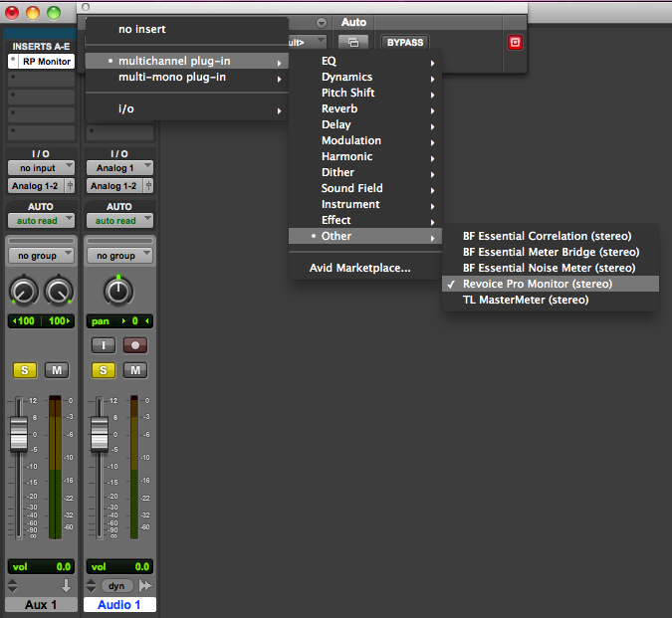Mute the Aux 1 track
The height and width of the screenshot is (618, 672).
[x=57, y=370]
